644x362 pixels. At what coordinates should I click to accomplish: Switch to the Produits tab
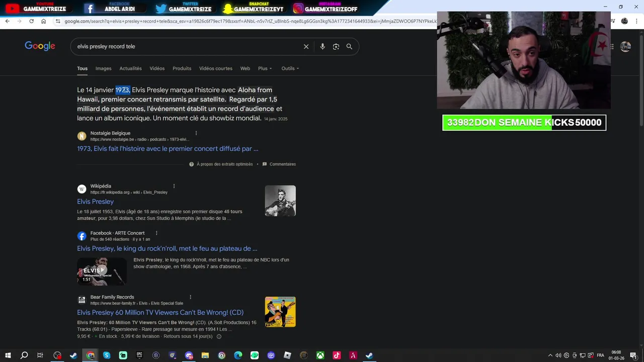coord(182,68)
